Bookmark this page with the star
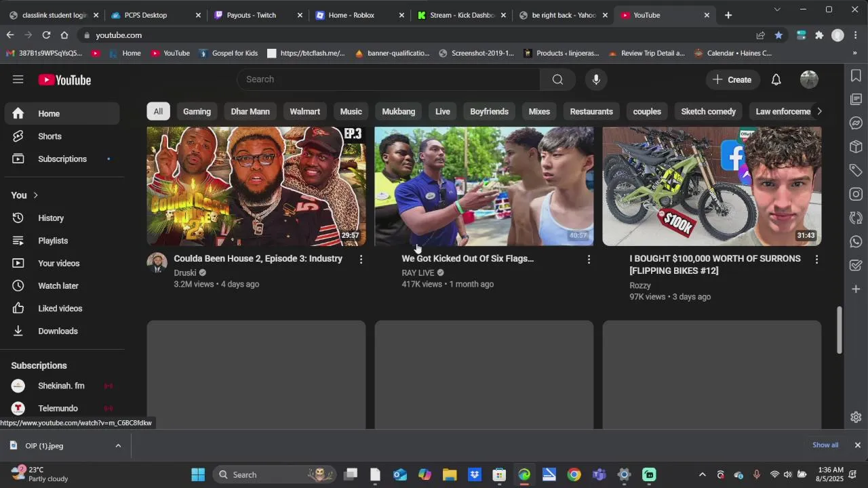Screen dimensions: 868x488 (778, 35)
